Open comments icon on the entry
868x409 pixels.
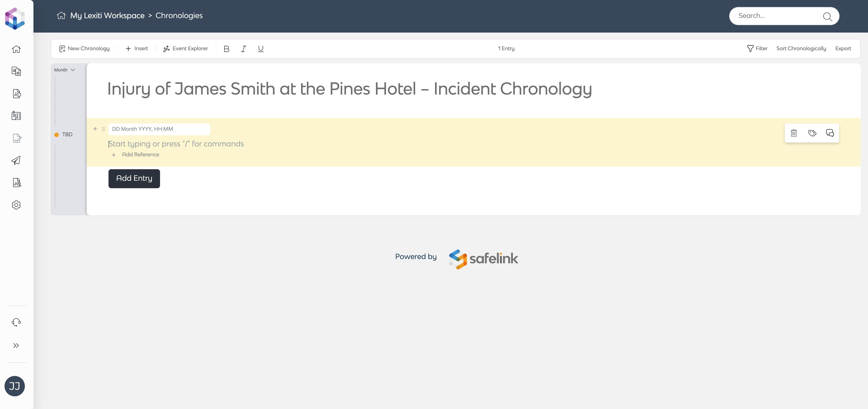[830, 133]
